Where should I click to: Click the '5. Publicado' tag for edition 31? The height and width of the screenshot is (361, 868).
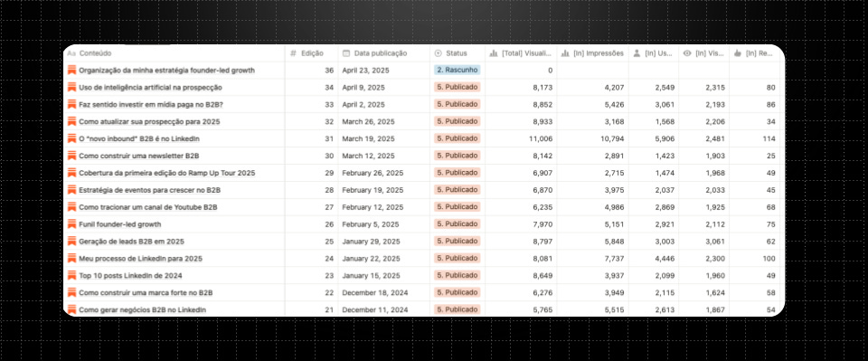coord(457,138)
